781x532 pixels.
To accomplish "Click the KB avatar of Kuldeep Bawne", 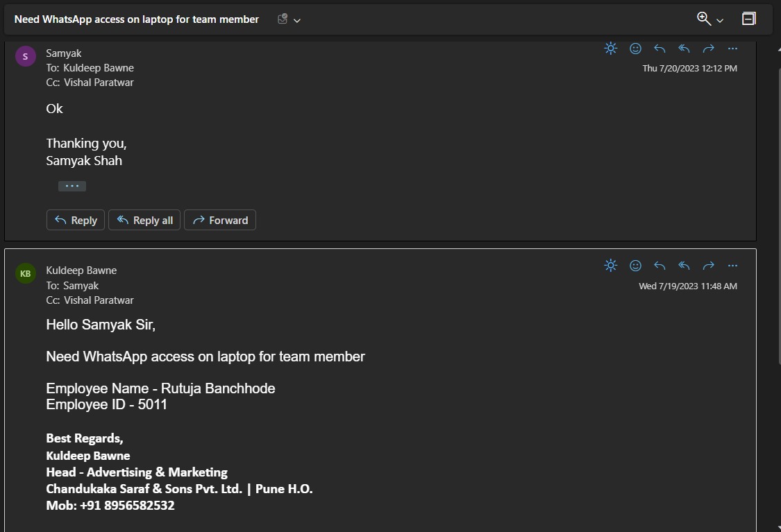I will click(x=26, y=273).
